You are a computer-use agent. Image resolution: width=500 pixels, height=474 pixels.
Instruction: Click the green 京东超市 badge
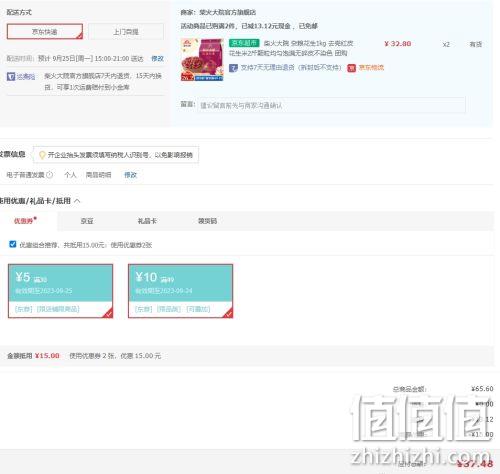pyautogui.click(x=244, y=43)
